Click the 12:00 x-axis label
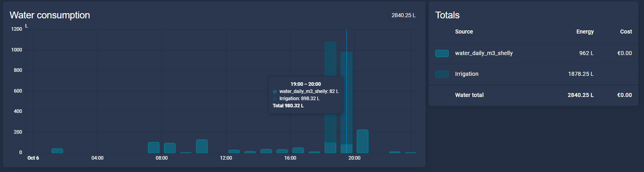Viewport: 644px width, 172px height. [226, 158]
